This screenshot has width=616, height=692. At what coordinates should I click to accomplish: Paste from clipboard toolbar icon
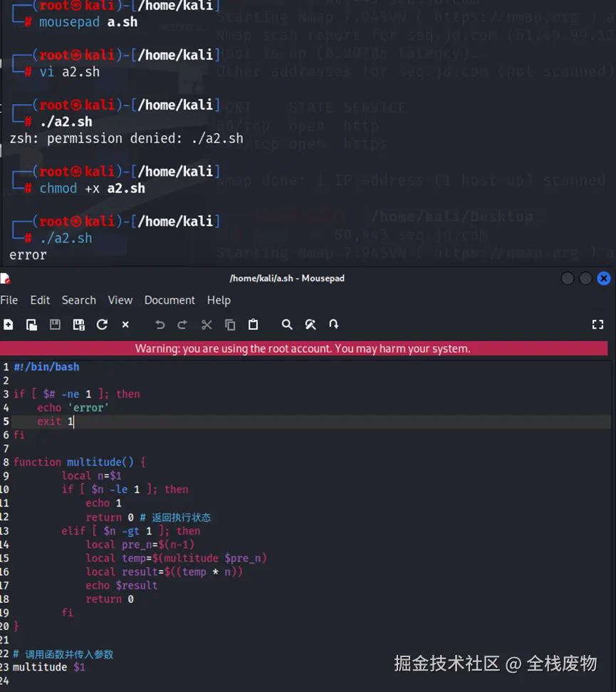253,325
